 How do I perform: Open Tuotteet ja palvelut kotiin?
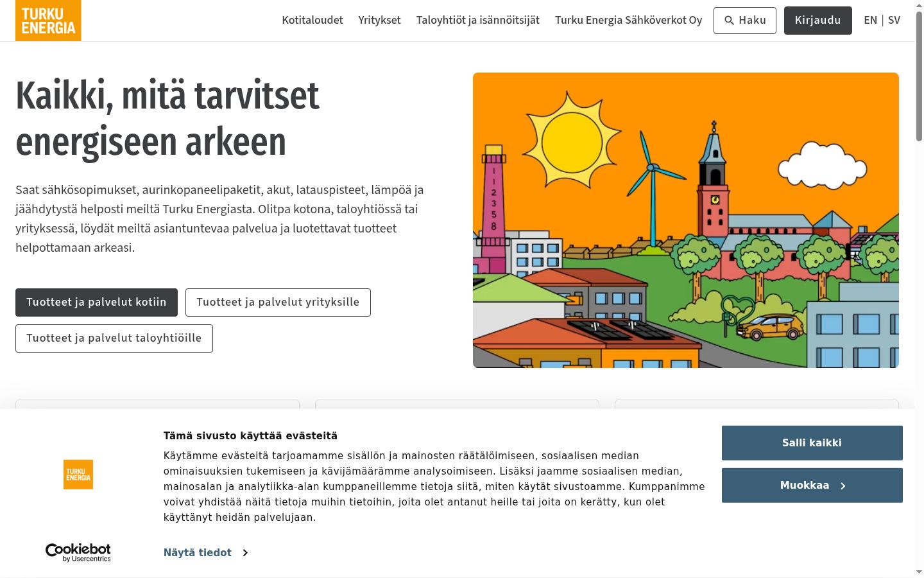click(x=96, y=302)
